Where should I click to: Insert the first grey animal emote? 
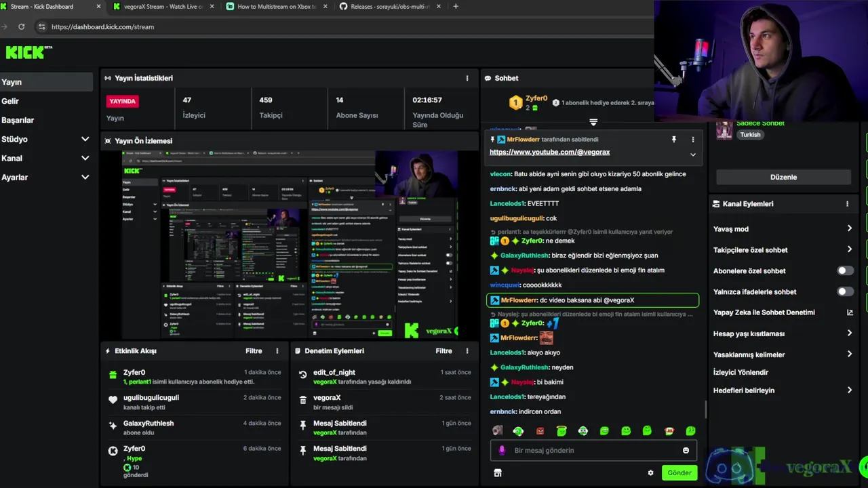coord(498,431)
